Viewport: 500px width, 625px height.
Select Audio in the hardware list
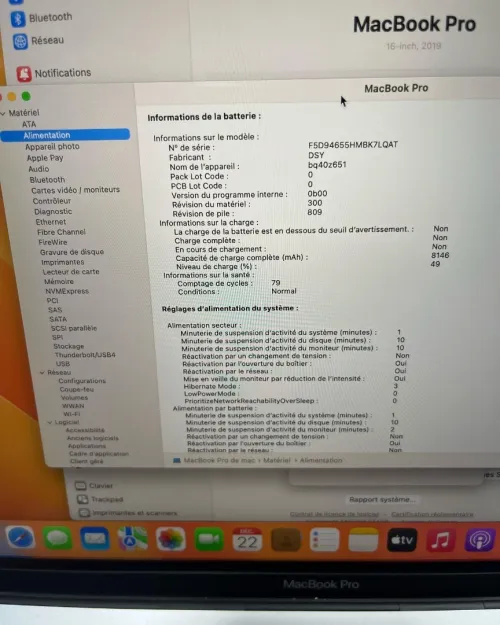[x=39, y=169]
